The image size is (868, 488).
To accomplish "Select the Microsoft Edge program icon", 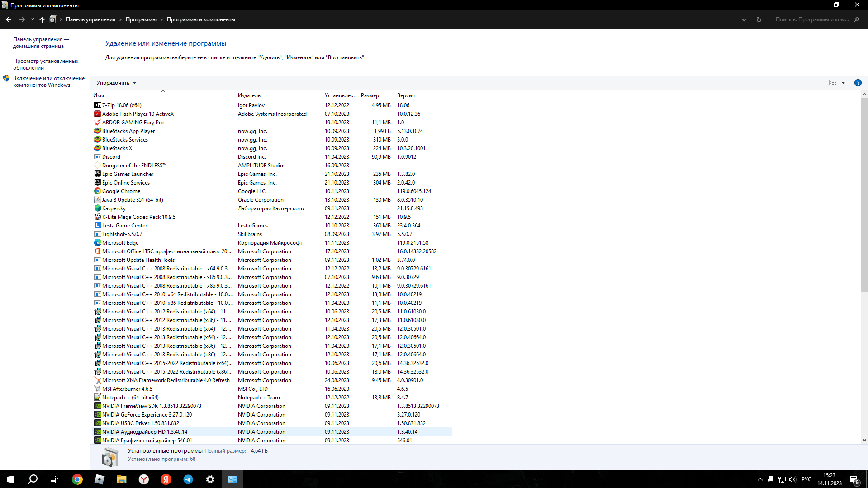I will (x=97, y=243).
